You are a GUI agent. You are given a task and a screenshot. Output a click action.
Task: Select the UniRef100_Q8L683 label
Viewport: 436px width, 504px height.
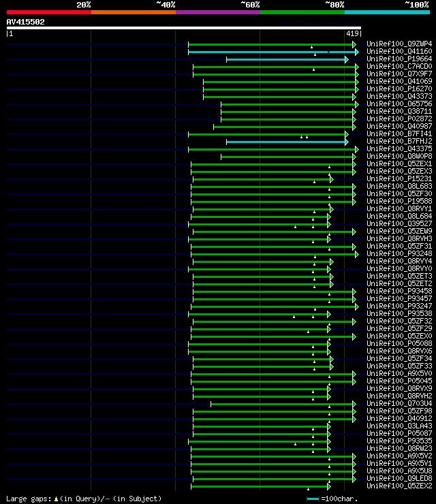coord(399,186)
